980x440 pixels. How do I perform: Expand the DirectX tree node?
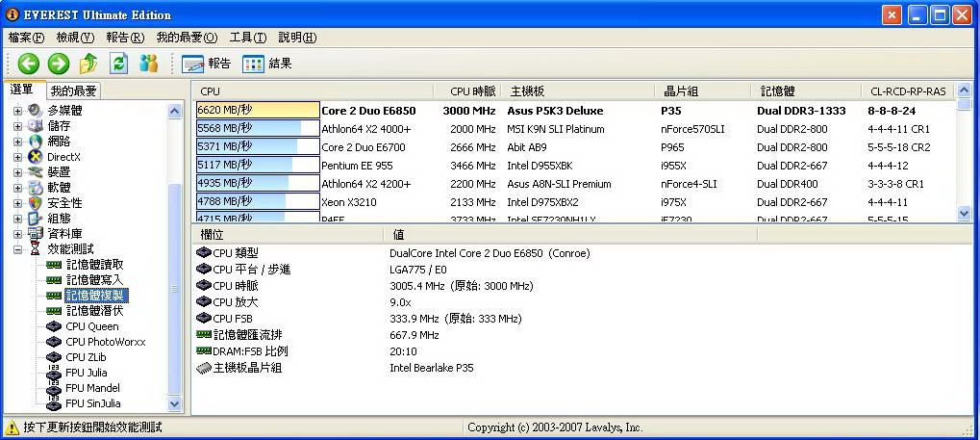[x=17, y=157]
